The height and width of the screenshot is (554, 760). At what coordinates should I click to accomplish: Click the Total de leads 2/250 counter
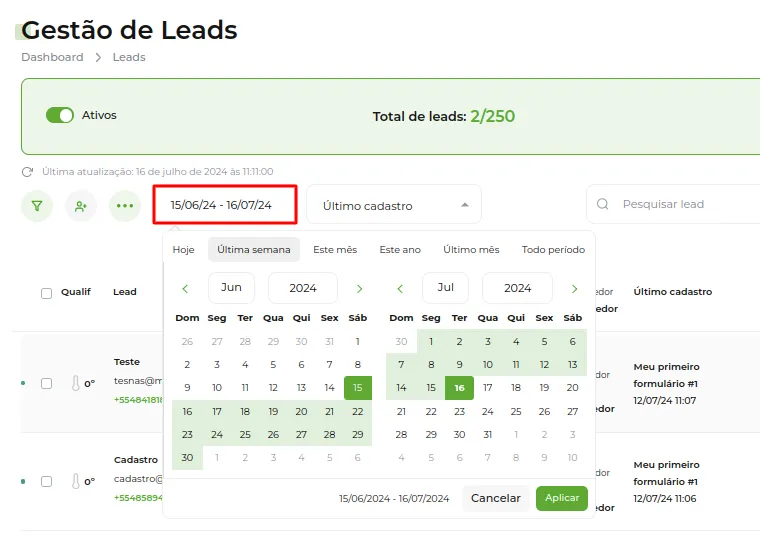443,116
